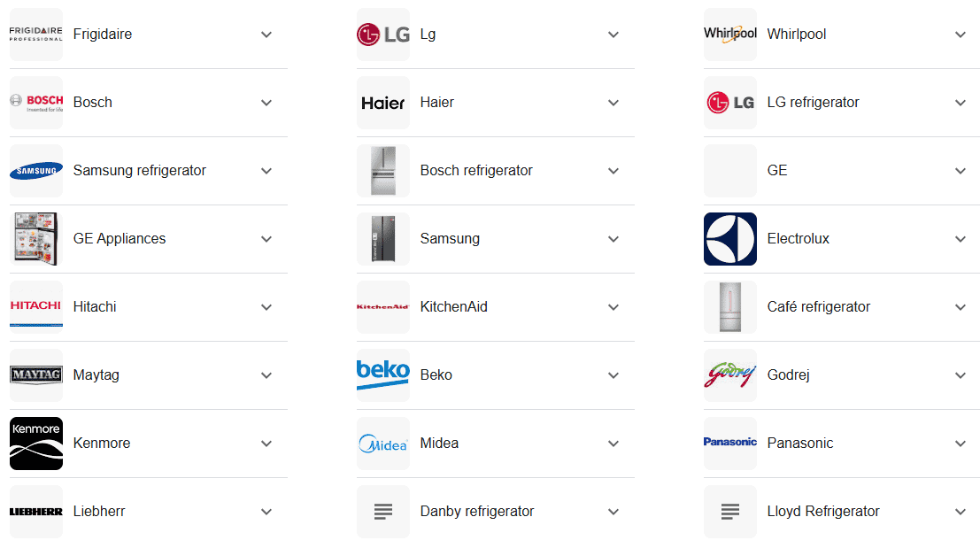This screenshot has width=980, height=548.
Task: Click the GE Appliances fridge thumbnail
Action: 36,239
